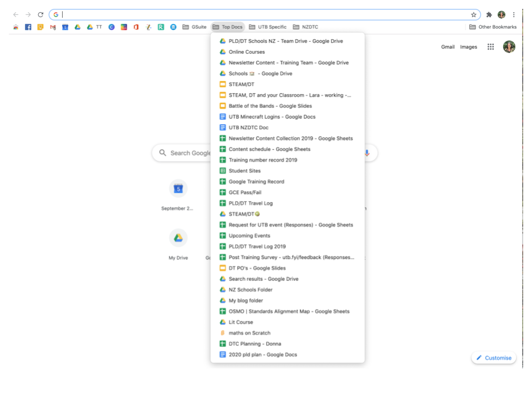
Task: Open the NZ Schools Folder bookmark
Action: pyautogui.click(x=288, y=290)
